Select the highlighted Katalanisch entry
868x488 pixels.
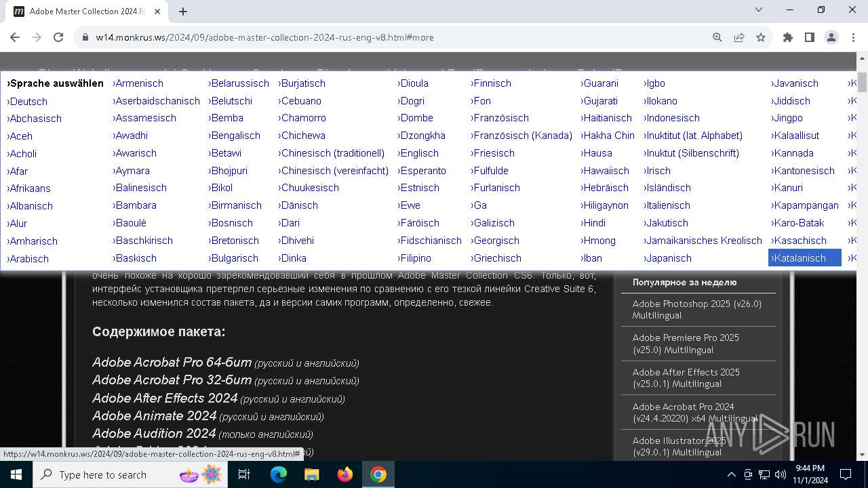tap(805, 258)
